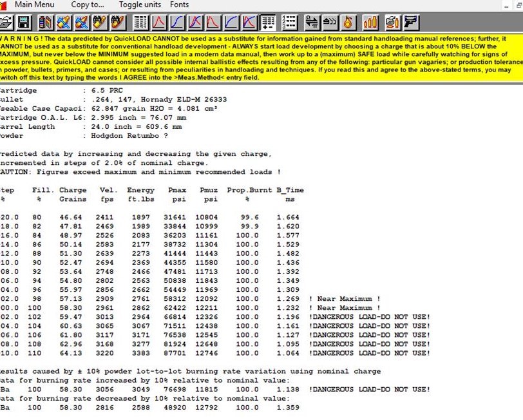
Task: Click charge value 60.63 grains
Action: (x=71, y=326)
